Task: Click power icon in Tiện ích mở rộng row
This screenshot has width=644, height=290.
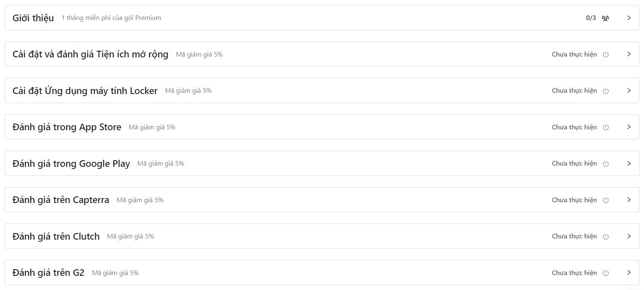Action: point(606,55)
